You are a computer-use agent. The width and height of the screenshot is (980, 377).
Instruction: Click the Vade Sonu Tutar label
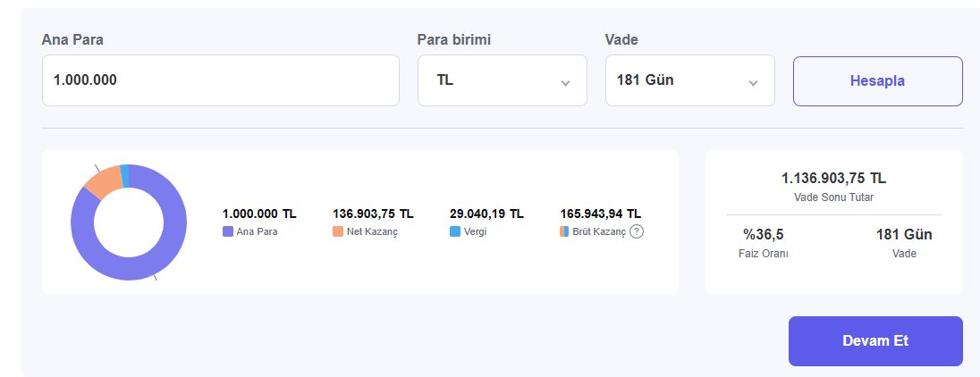[x=833, y=197]
